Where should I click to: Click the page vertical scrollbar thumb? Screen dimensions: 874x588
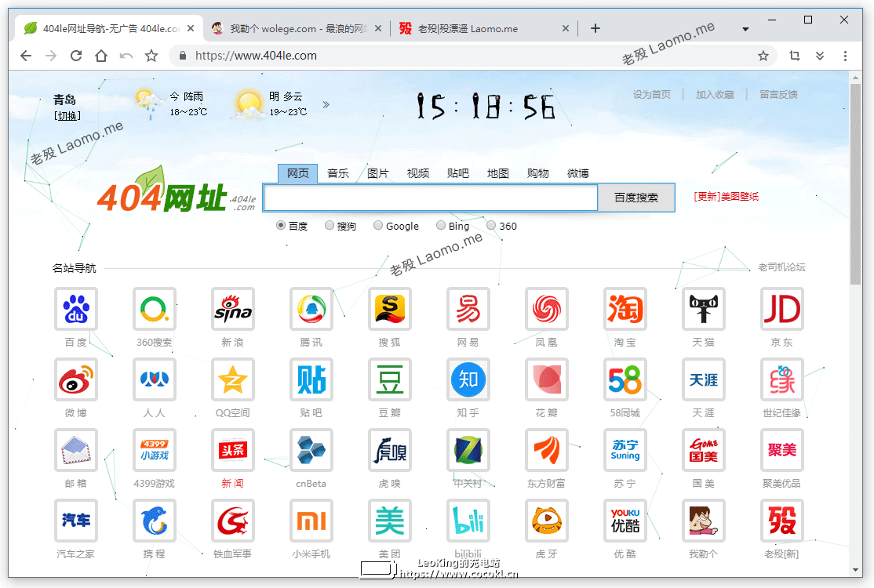856,185
